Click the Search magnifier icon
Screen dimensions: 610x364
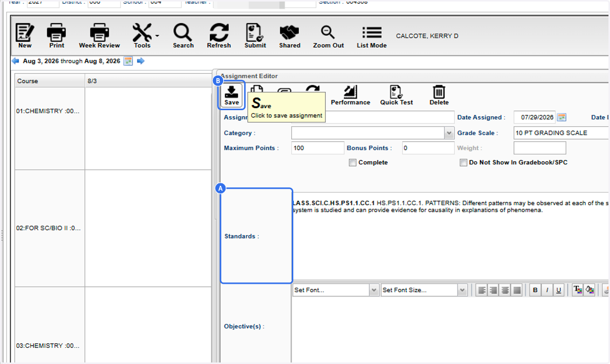pyautogui.click(x=183, y=36)
